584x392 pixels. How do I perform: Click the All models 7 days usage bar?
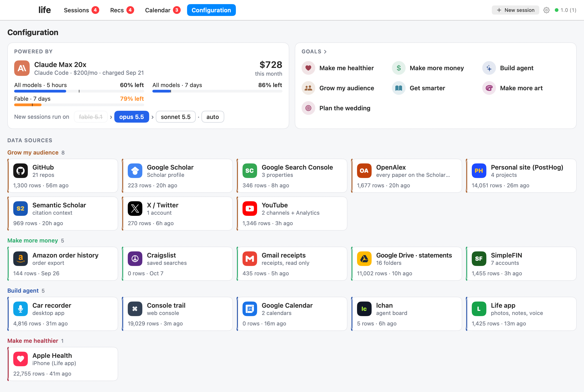tap(217, 91)
